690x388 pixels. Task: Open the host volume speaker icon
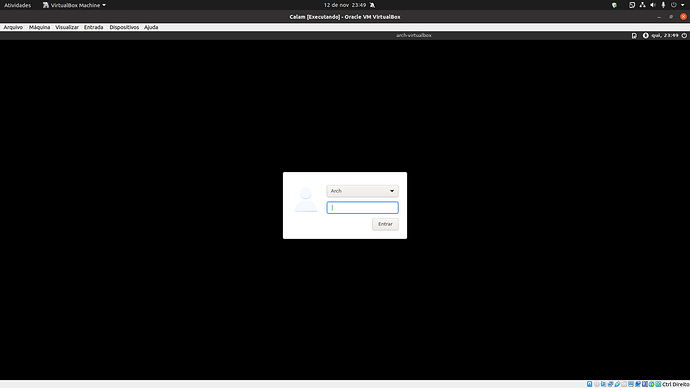(653, 5)
